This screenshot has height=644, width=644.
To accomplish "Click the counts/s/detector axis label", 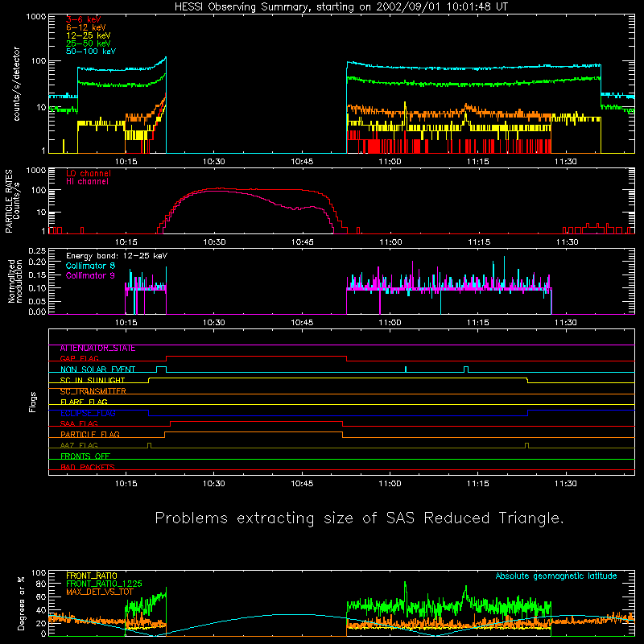I will tap(17, 84).
